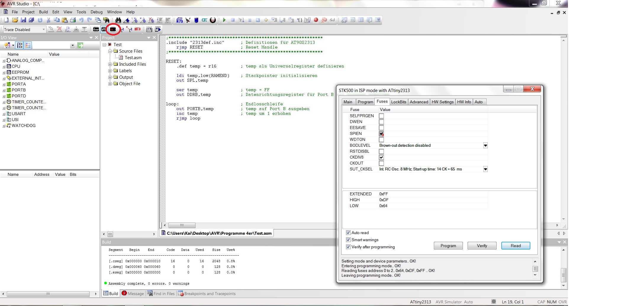This screenshot has height=306, width=644.
Task: Switch to the Program tab in STK500 dialog
Action: pos(365,102)
